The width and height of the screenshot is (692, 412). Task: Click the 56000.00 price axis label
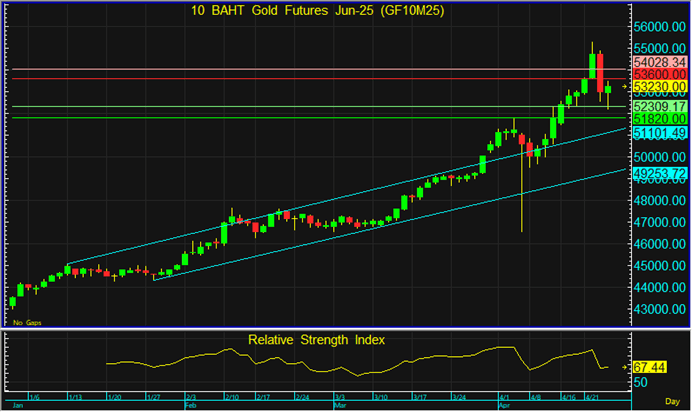tap(659, 27)
